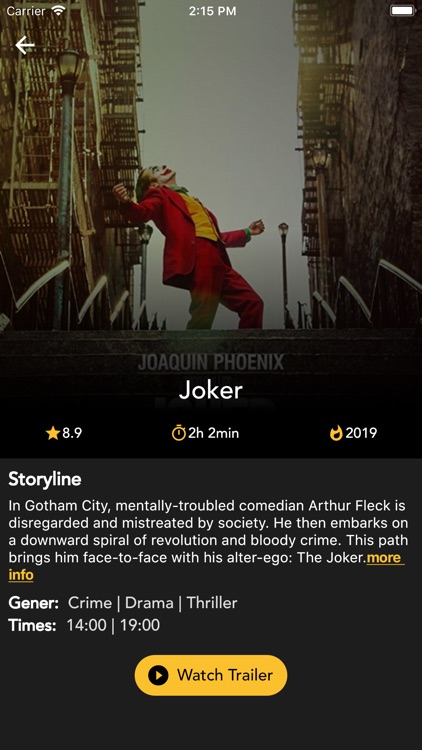422x750 pixels.
Task: Tap the 2019 release year
Action: 361,433
